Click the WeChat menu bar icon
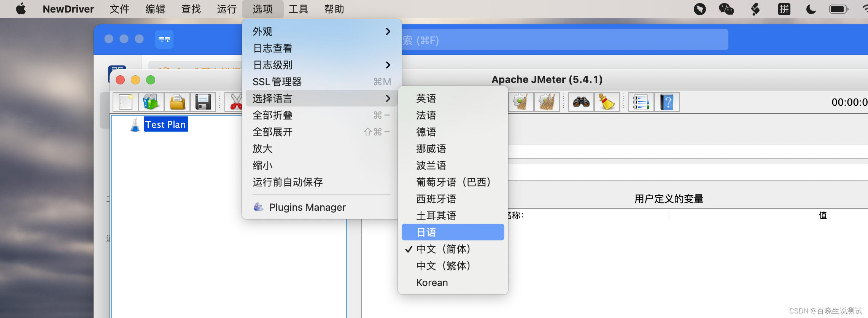The width and height of the screenshot is (868, 318). pyautogui.click(x=726, y=9)
